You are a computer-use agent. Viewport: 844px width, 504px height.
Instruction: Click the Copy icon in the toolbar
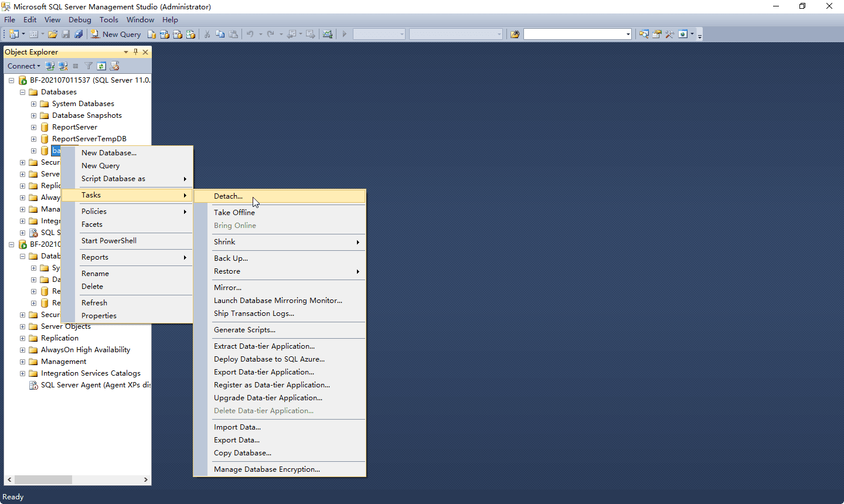coord(220,34)
